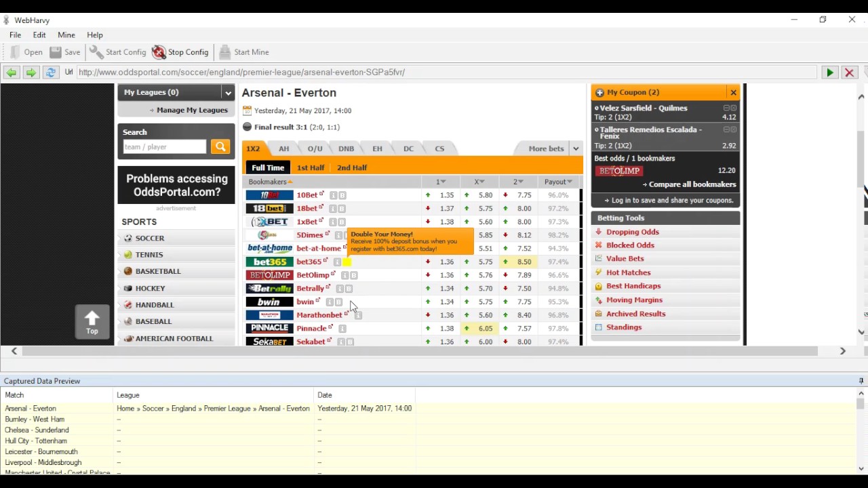Screen dimensions: 868x488
Task: Click the orange search magnifier button
Action: pos(220,147)
